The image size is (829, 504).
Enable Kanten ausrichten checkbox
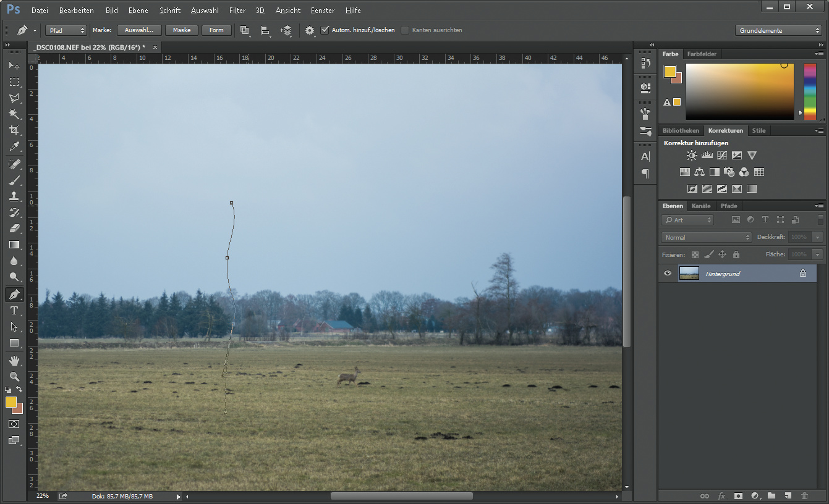tap(405, 30)
